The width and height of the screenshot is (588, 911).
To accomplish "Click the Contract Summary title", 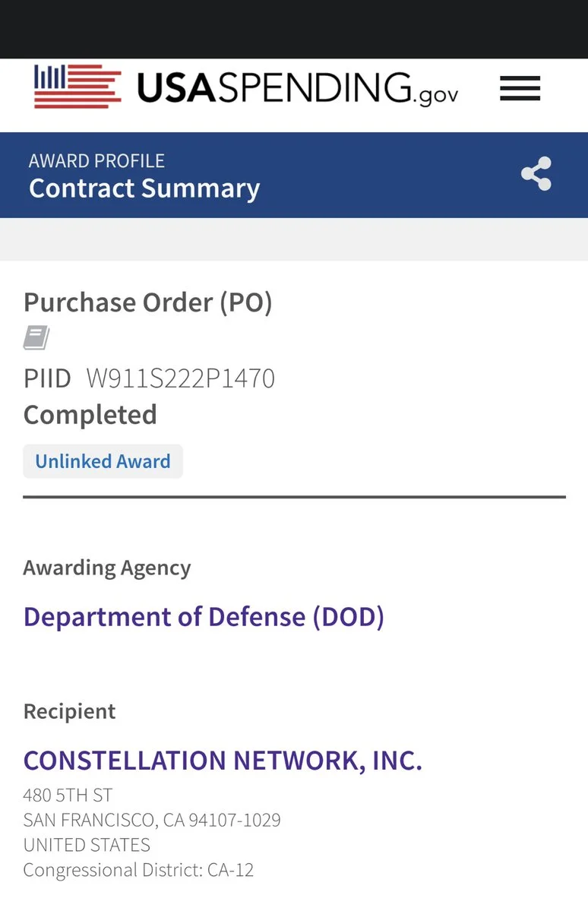I will tap(144, 188).
